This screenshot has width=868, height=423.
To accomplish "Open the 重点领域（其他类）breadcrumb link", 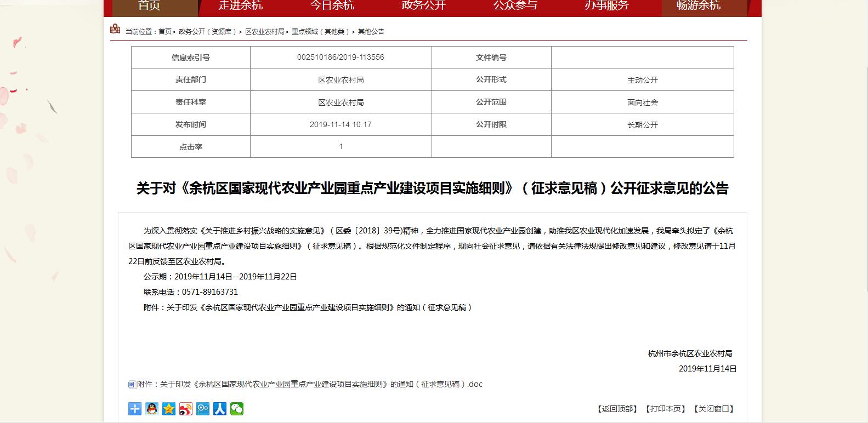I will click(321, 32).
